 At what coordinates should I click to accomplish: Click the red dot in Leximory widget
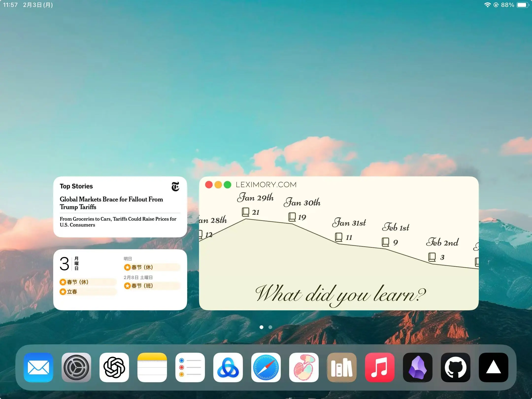[x=209, y=185]
